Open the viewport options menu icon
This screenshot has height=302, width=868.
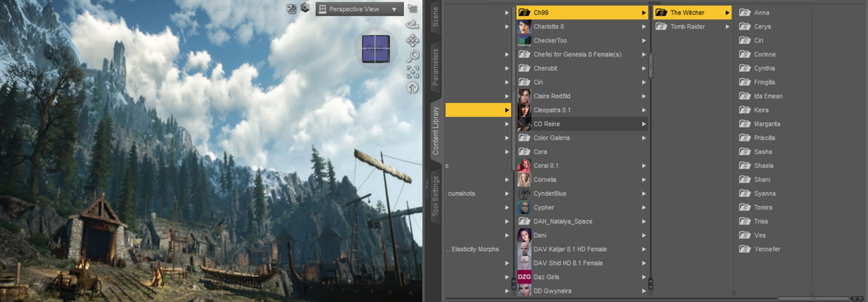point(412,9)
